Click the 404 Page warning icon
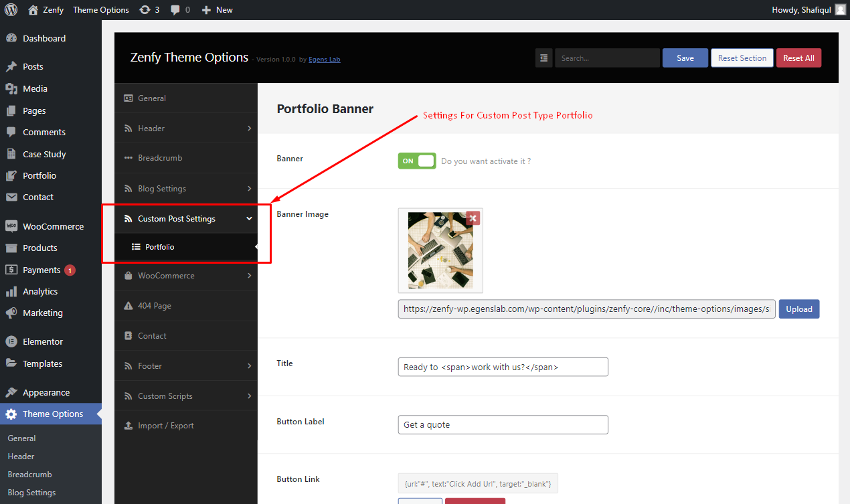Viewport: 850px width, 504px height. 129,306
